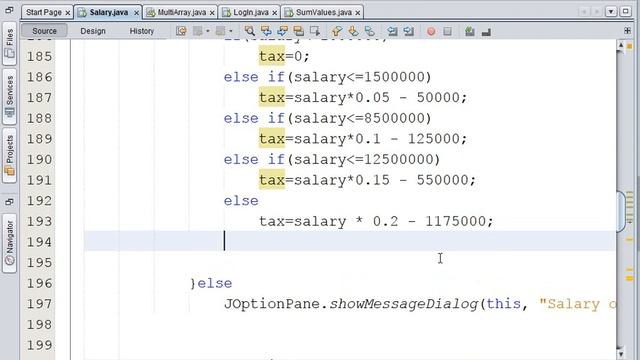Open the Services side panel

pos(10,97)
